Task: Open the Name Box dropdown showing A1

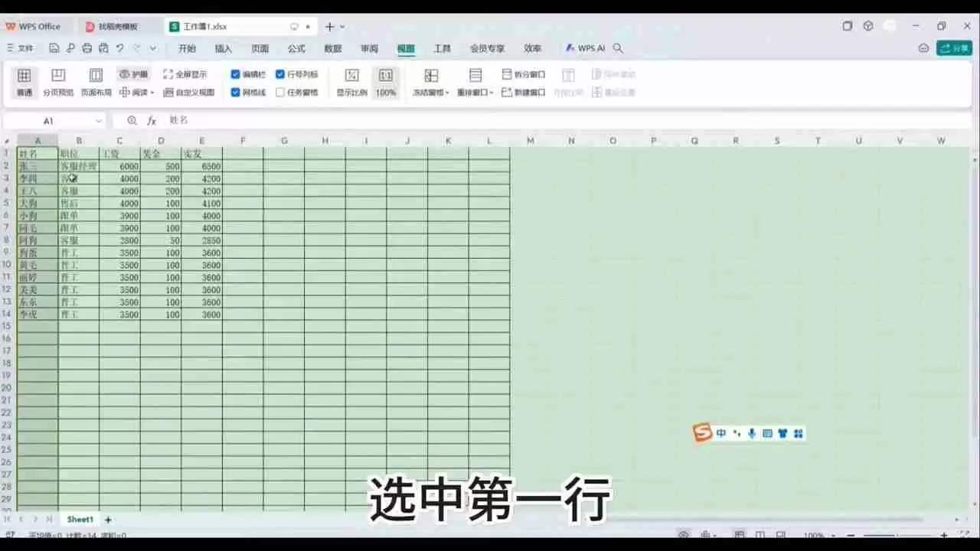Action: click(x=99, y=120)
